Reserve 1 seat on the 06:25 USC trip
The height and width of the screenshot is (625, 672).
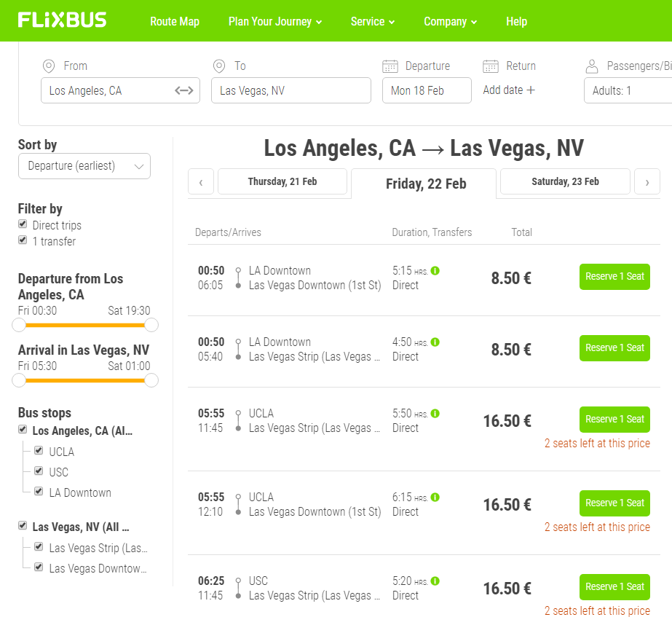[x=614, y=587]
